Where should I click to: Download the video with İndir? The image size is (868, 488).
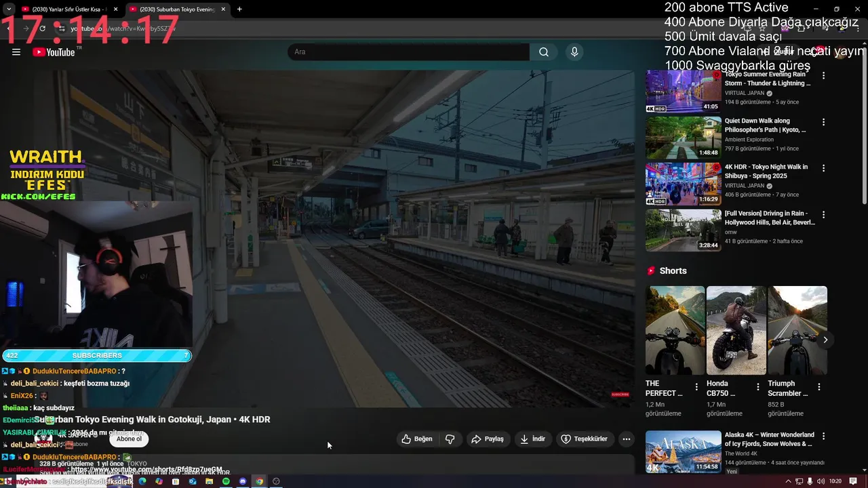(x=533, y=439)
